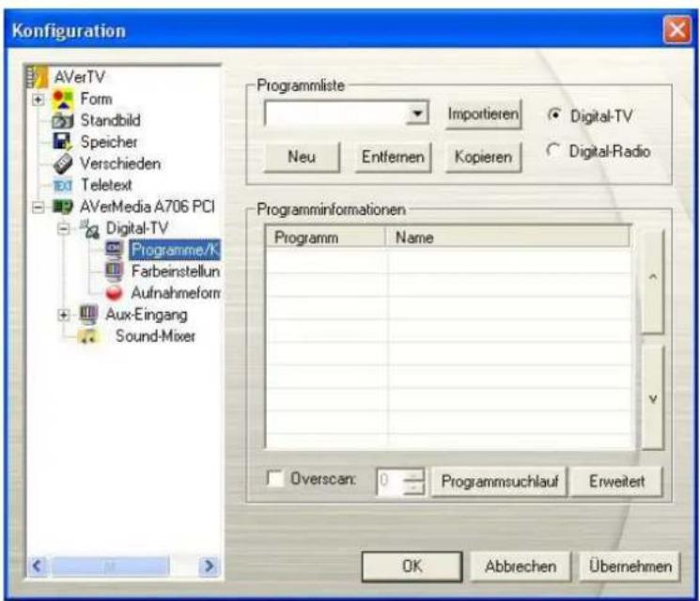
Task: Open the Programmliste dropdown
Action: click(417, 114)
